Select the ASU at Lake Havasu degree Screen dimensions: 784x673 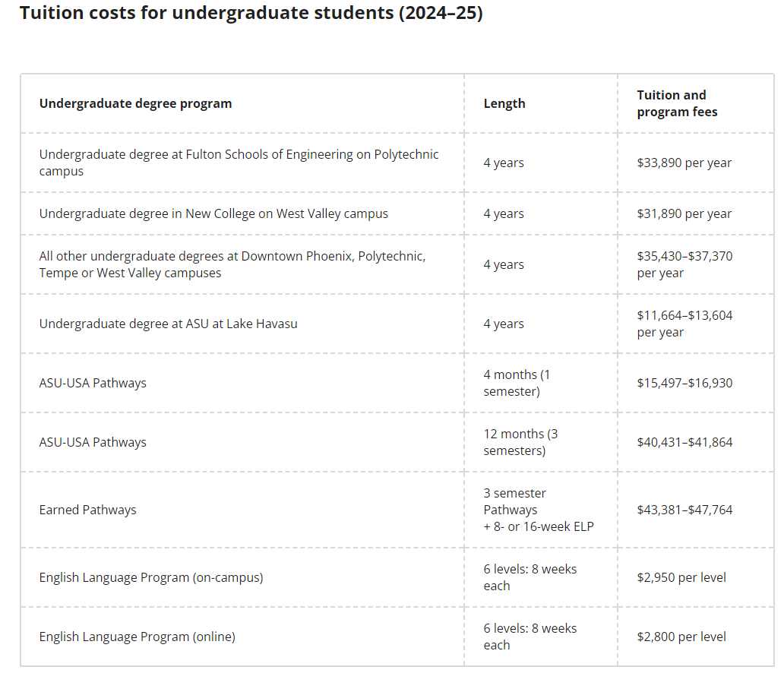pyautogui.click(x=168, y=324)
